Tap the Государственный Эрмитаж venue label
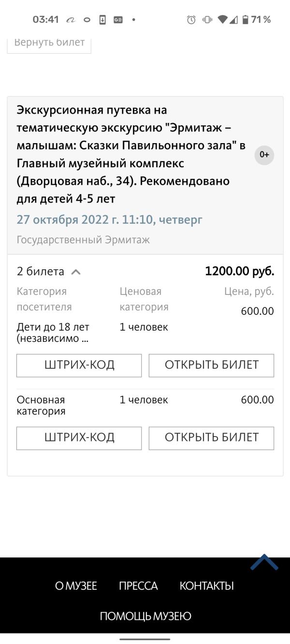 (x=83, y=240)
